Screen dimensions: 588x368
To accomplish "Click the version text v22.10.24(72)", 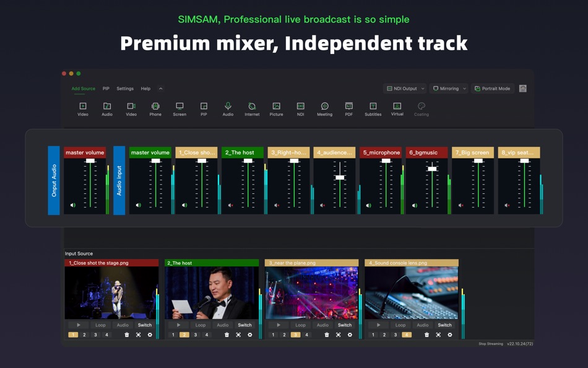I will click(520, 344).
